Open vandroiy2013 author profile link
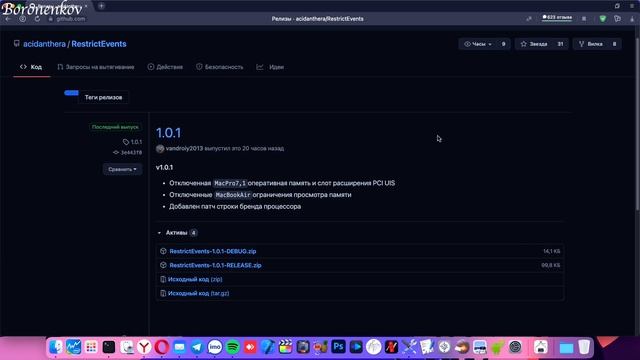The height and width of the screenshot is (360, 640). [x=184, y=149]
